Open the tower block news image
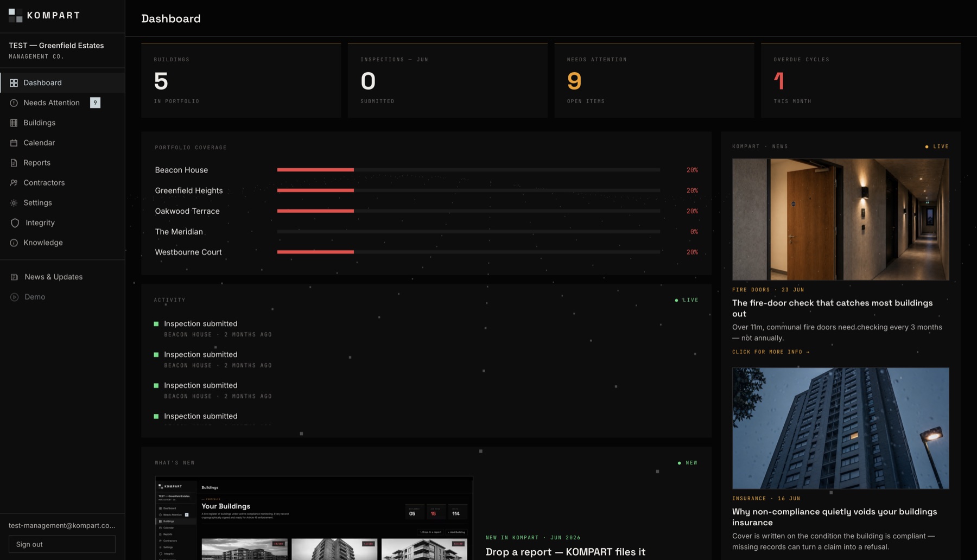977x560 pixels. click(841, 428)
